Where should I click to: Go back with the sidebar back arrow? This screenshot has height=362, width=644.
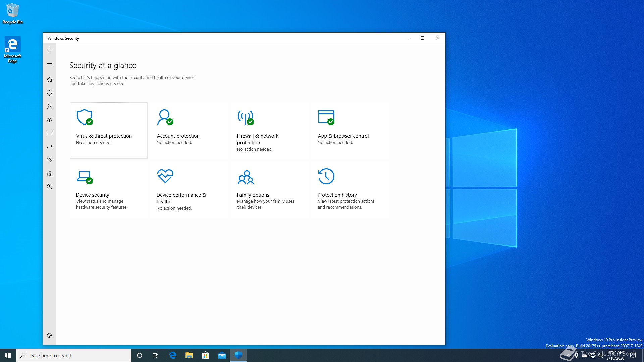(x=50, y=50)
